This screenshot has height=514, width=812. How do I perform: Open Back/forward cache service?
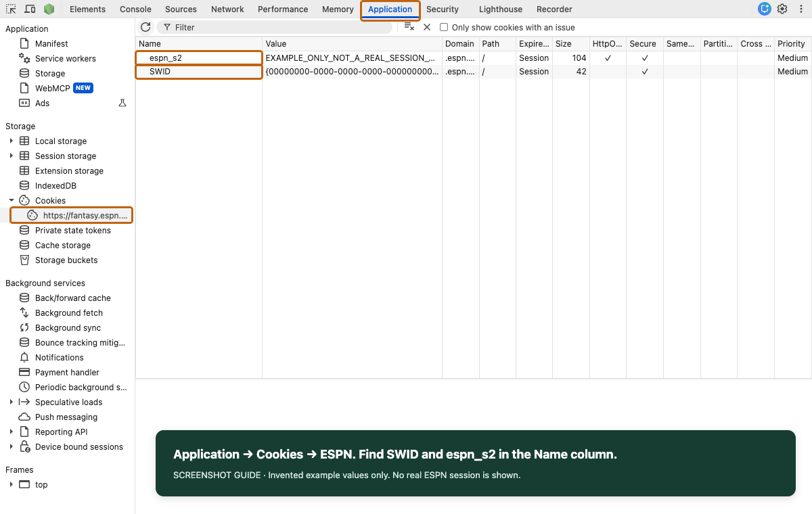pyautogui.click(x=72, y=298)
